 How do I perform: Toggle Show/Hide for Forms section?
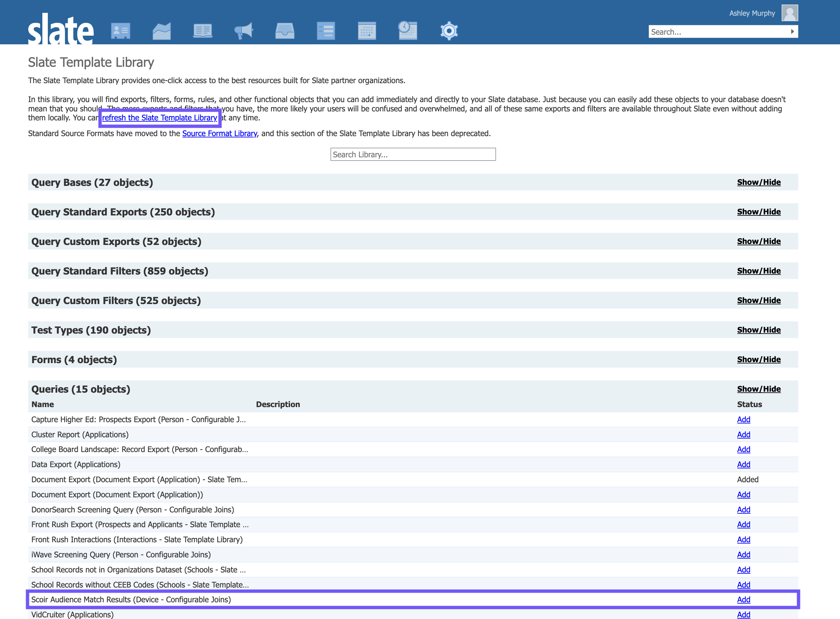click(759, 360)
